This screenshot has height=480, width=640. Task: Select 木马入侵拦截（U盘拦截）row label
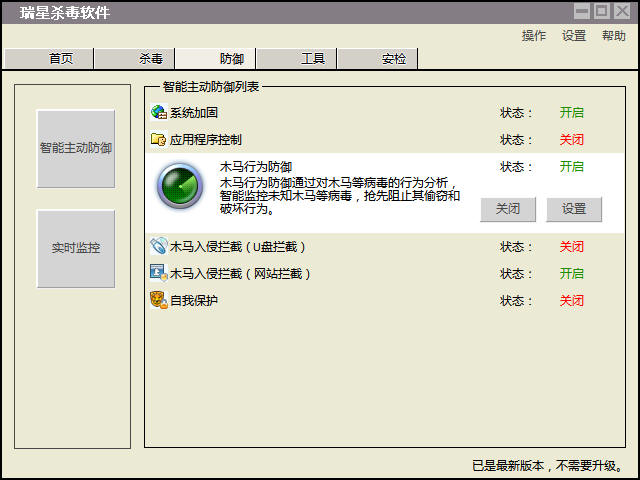pyautogui.click(x=238, y=247)
